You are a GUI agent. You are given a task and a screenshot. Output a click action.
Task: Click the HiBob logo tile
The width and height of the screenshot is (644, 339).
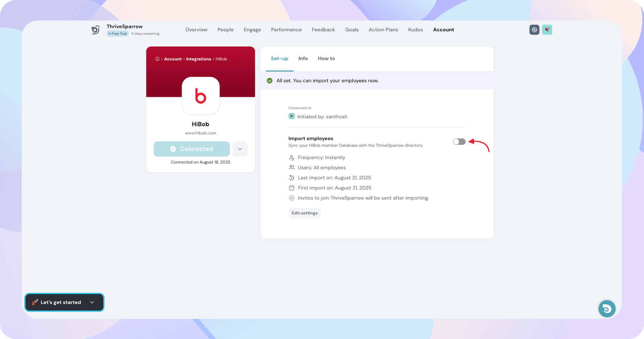pyautogui.click(x=200, y=96)
